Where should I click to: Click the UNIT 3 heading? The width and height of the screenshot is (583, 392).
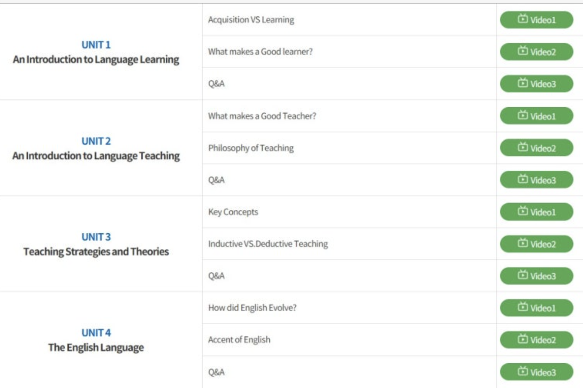(96, 237)
